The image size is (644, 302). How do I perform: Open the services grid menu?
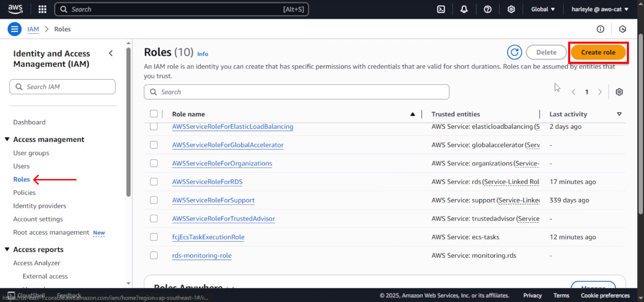tap(42, 9)
